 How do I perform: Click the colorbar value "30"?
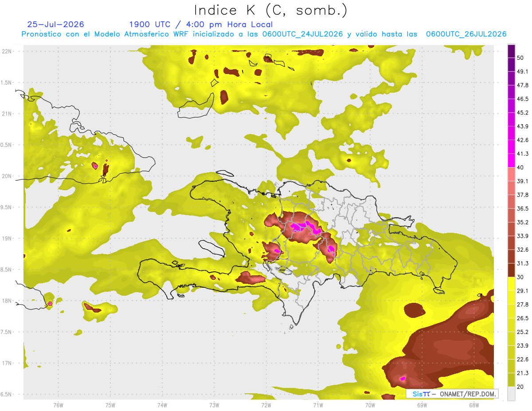(521, 277)
